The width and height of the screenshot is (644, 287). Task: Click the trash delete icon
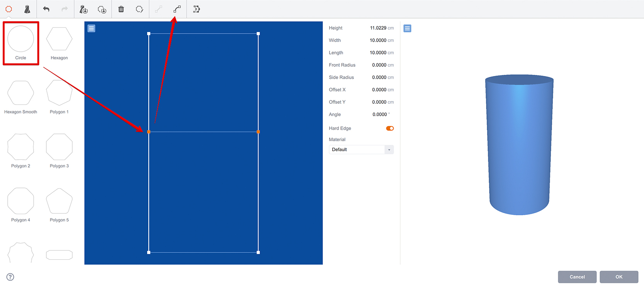click(x=121, y=9)
